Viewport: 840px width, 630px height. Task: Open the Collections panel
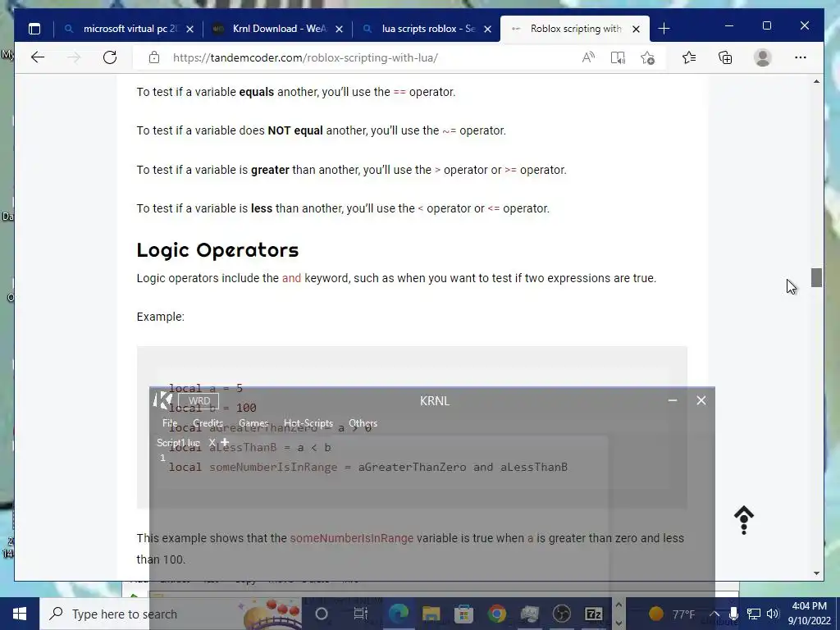(725, 57)
